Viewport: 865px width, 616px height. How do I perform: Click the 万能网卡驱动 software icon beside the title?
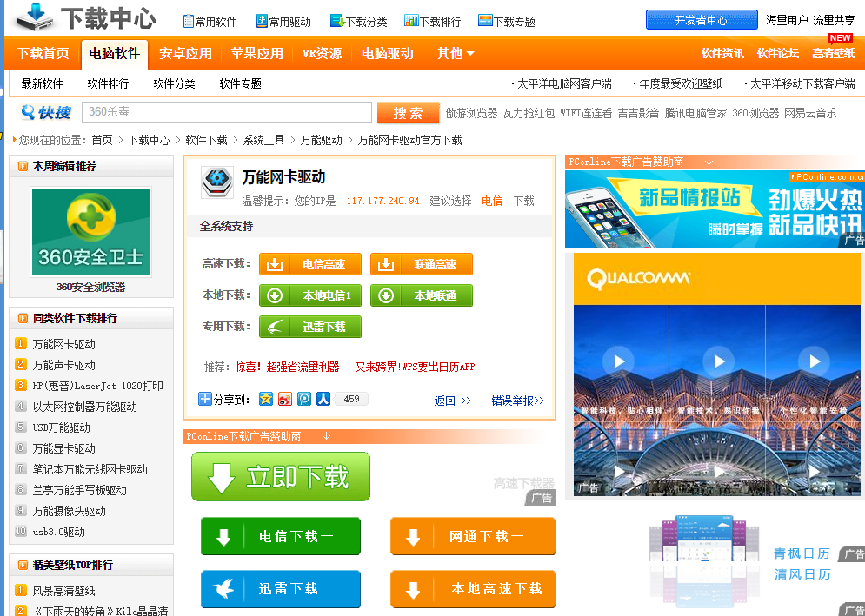(218, 182)
